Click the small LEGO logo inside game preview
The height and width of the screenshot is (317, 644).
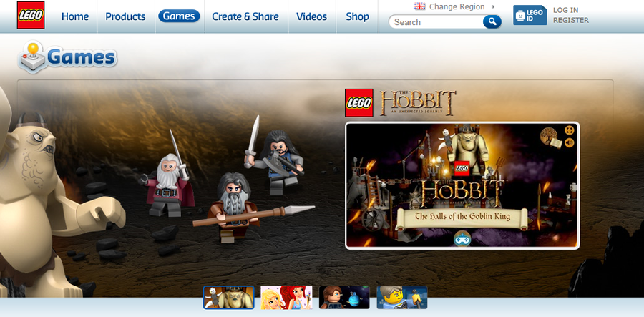[462, 168]
